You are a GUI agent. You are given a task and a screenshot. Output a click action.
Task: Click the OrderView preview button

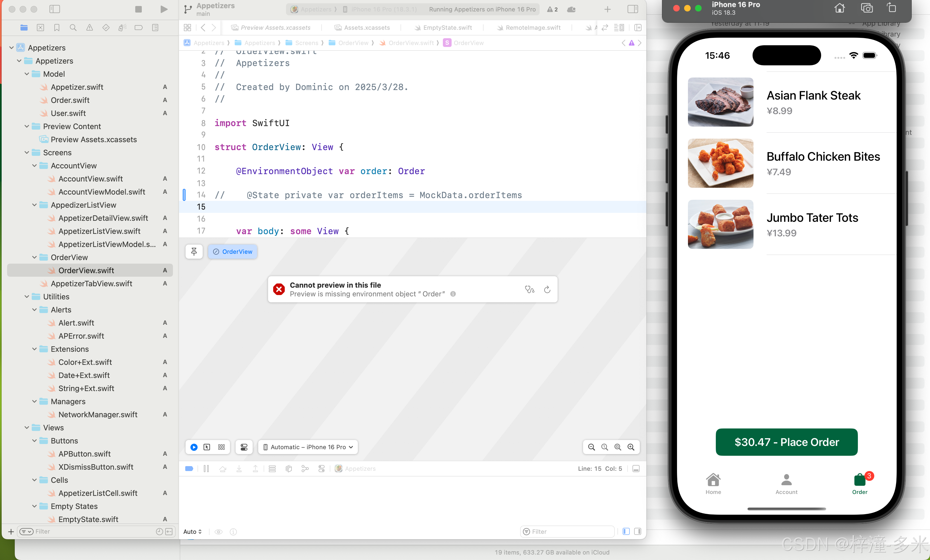click(232, 252)
